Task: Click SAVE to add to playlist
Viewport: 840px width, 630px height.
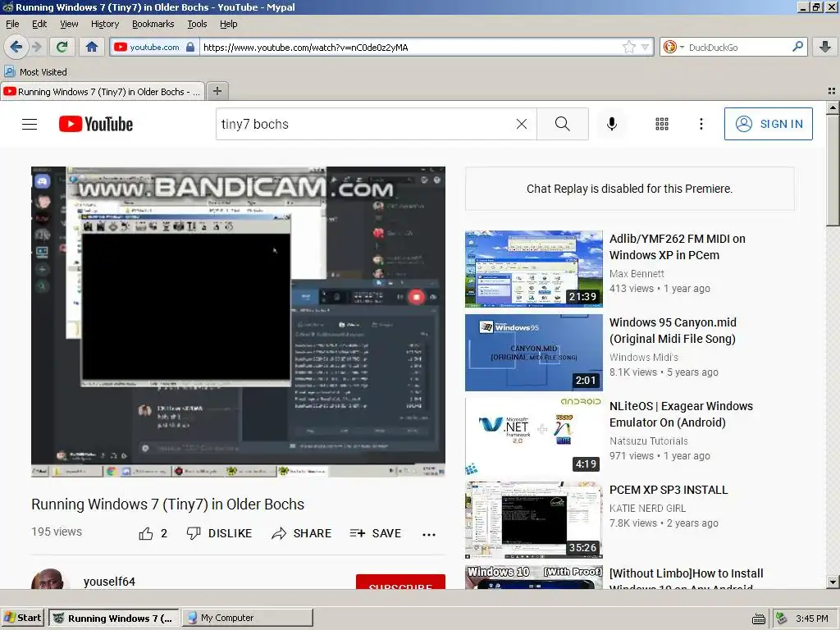Action: pos(376,533)
